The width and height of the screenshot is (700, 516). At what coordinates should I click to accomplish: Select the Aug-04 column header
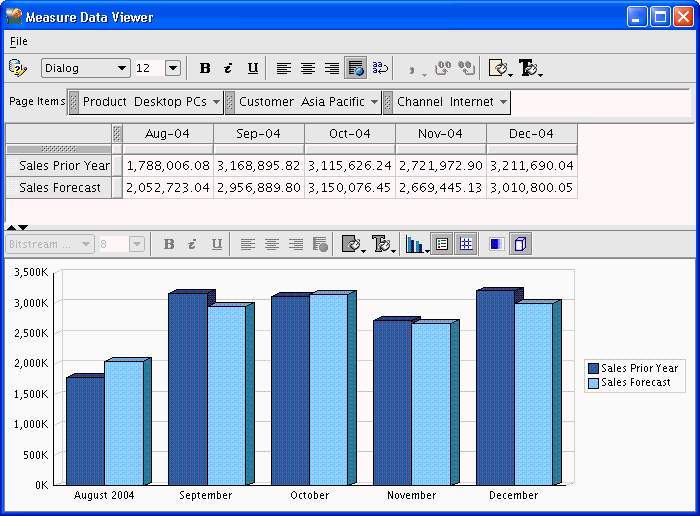coord(168,133)
